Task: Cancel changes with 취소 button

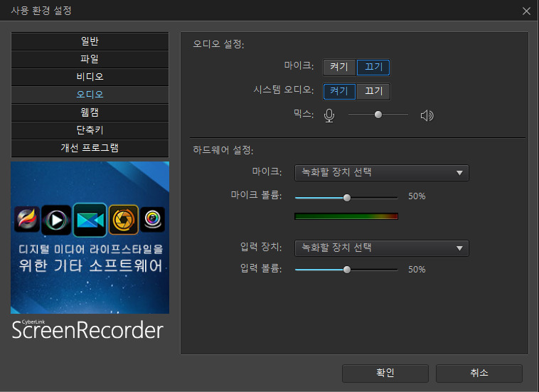Action: pos(479,373)
